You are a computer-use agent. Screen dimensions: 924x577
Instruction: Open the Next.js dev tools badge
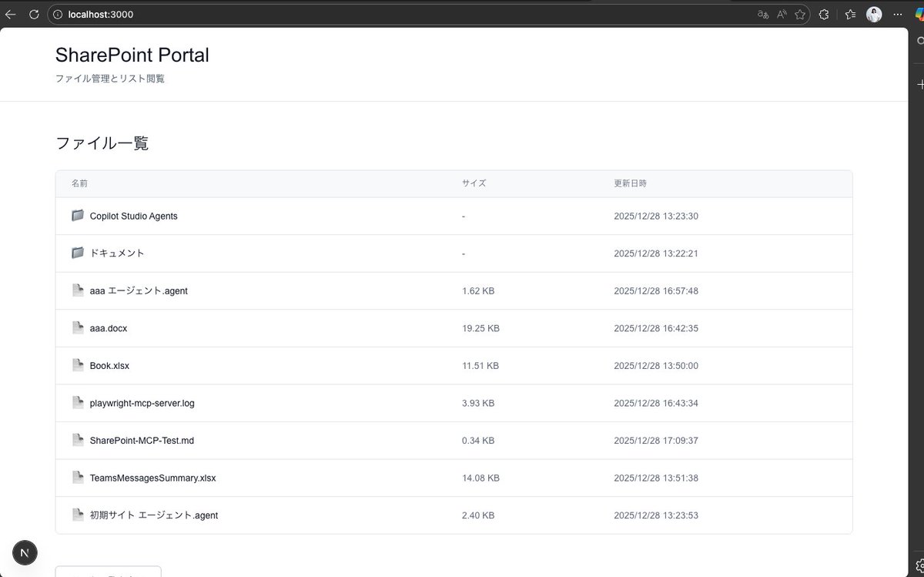click(25, 553)
